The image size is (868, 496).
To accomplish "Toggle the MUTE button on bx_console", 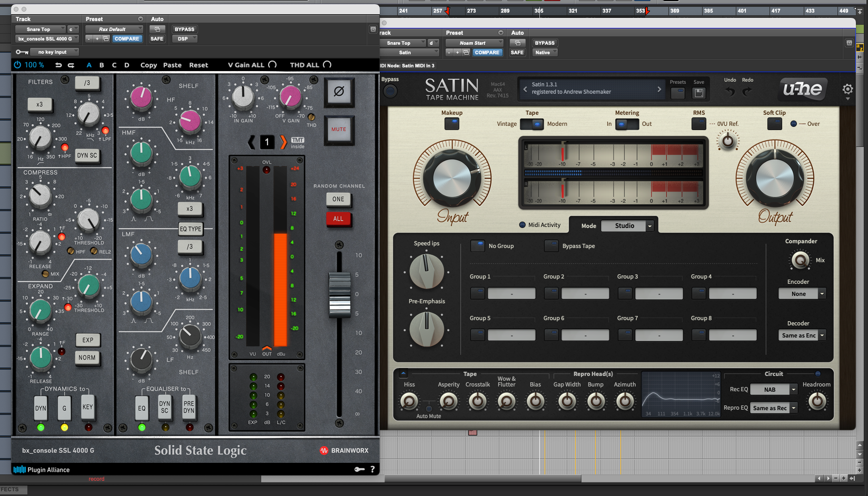I will [x=339, y=130].
